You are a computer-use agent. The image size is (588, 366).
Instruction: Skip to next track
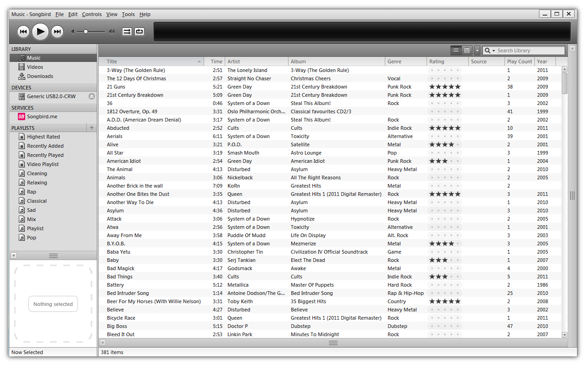(57, 31)
